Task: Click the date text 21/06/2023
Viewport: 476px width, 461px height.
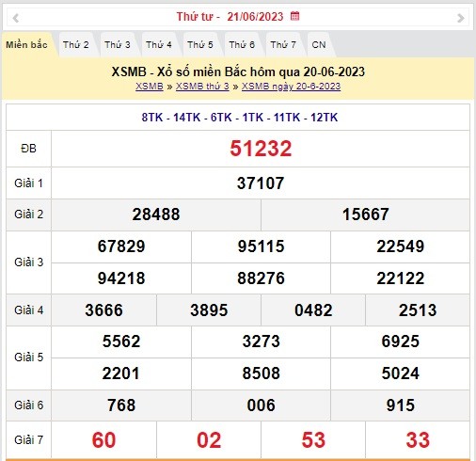Action: [x=255, y=16]
